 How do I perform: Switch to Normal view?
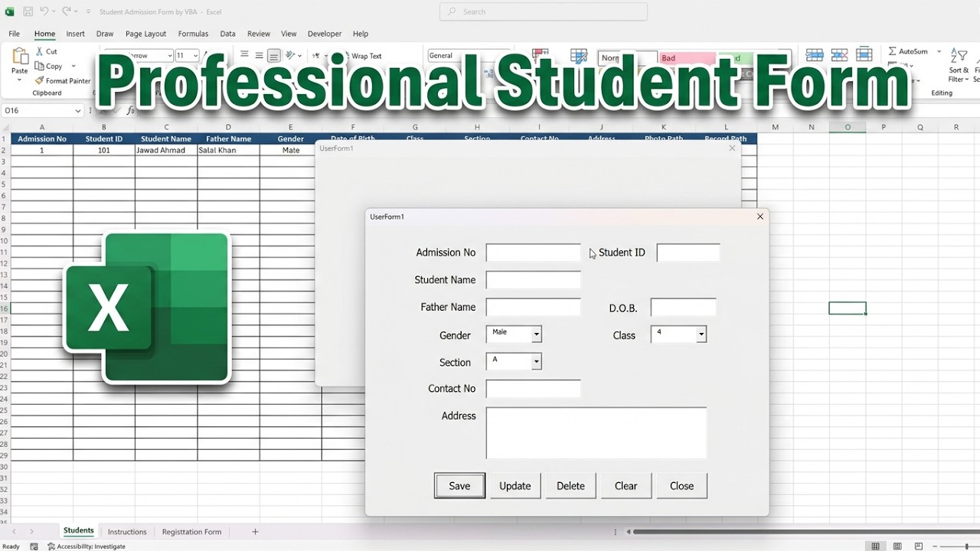tap(876, 546)
